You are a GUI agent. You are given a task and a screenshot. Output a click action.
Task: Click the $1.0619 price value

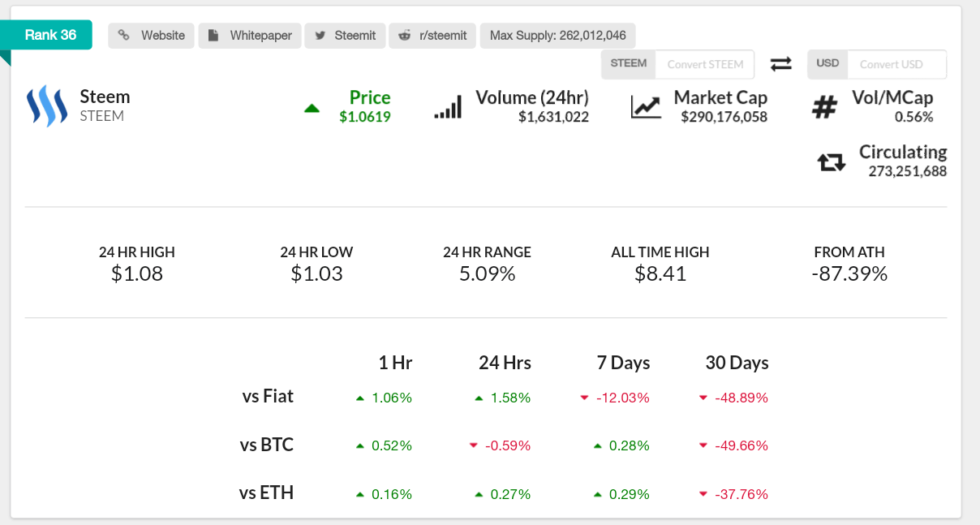[x=365, y=117]
